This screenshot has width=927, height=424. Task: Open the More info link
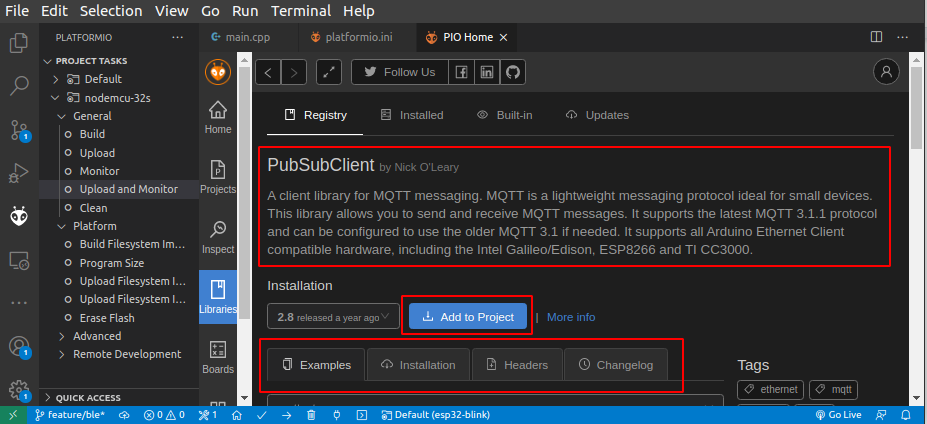point(571,317)
